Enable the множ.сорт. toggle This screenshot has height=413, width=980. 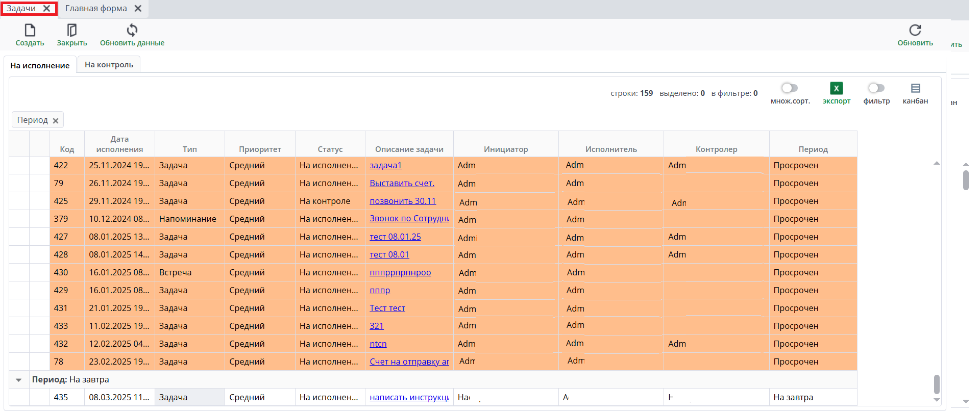pyautogui.click(x=790, y=88)
